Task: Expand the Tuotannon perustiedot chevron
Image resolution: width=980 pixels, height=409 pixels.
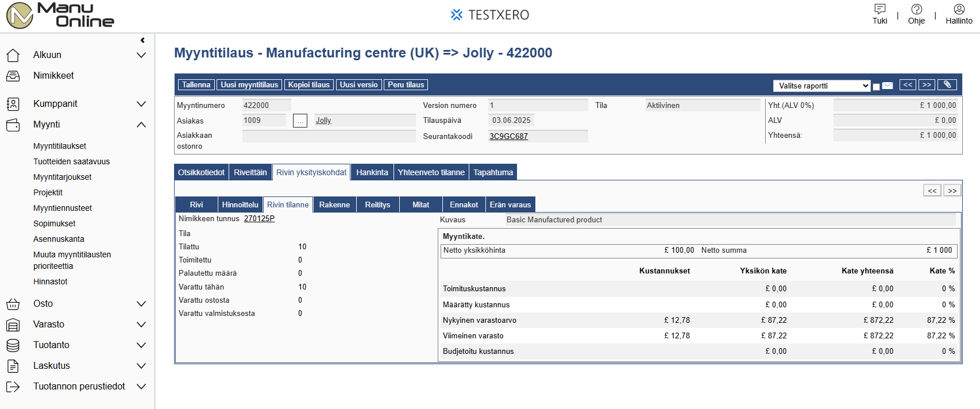Action: coord(141,387)
